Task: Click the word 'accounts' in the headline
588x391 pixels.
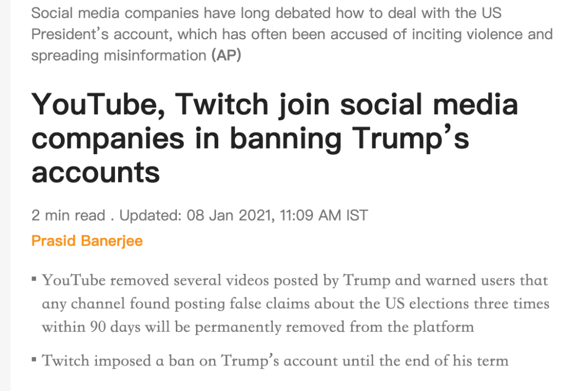Action: (96, 173)
